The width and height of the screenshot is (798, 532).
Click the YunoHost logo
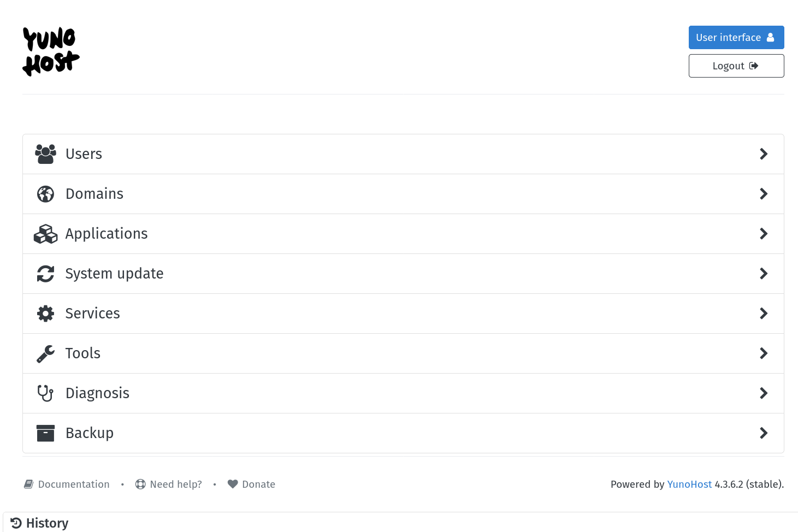coord(51,51)
